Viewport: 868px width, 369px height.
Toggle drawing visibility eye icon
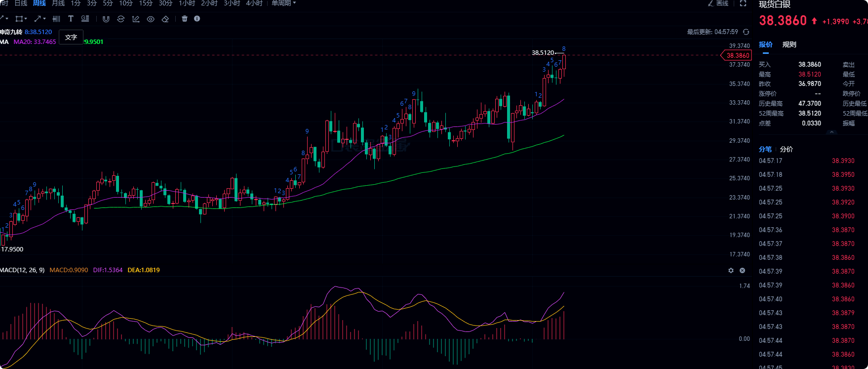point(151,19)
